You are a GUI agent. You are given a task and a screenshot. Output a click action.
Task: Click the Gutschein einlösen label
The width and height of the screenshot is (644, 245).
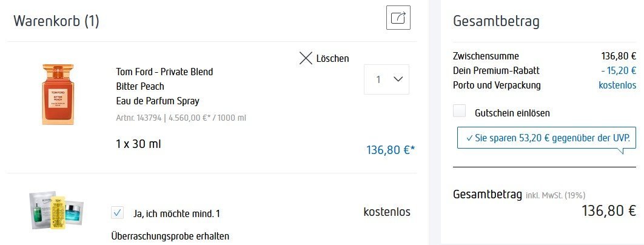coord(512,113)
